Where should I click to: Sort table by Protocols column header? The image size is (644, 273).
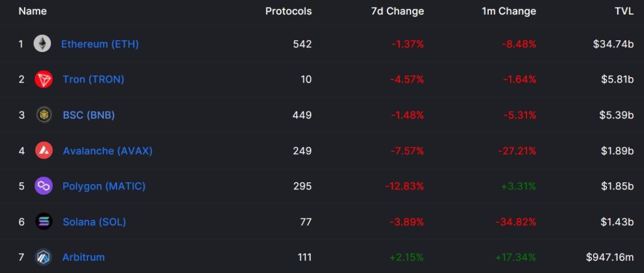[x=288, y=11]
